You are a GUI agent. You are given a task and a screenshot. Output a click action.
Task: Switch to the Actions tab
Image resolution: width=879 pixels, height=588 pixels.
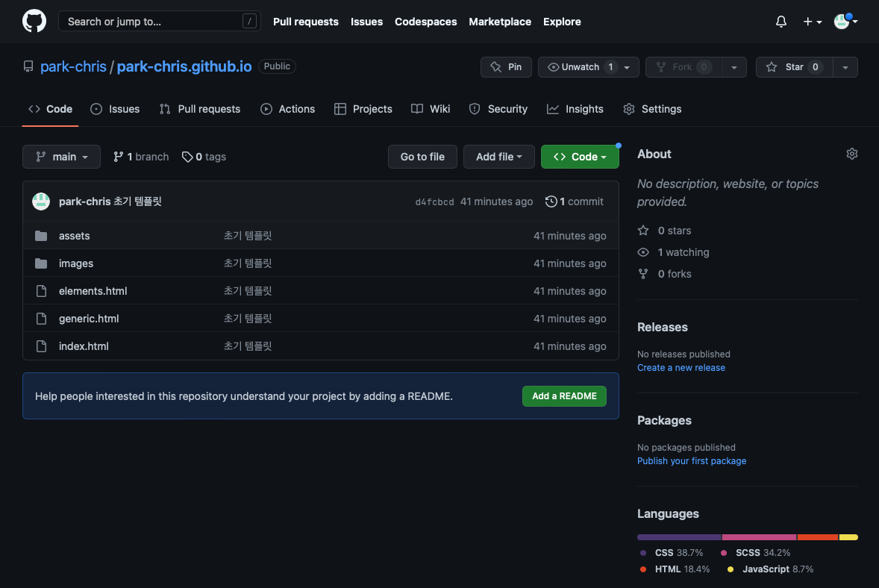287,109
